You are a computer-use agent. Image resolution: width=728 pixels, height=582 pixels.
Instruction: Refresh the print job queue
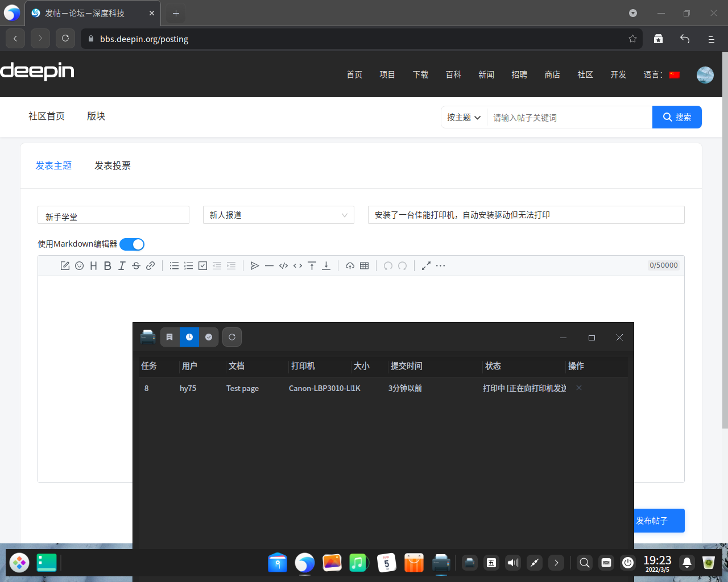pyautogui.click(x=232, y=336)
